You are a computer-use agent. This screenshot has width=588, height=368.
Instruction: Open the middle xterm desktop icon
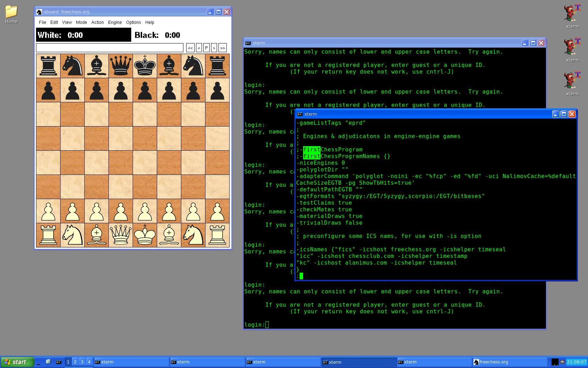click(x=572, y=50)
